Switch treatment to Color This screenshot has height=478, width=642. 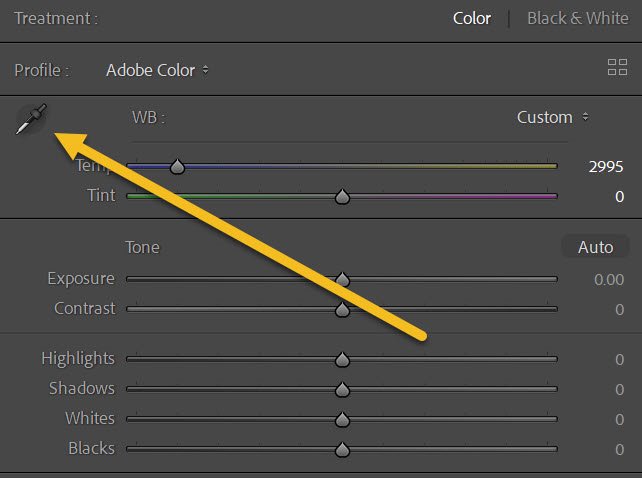click(x=472, y=18)
